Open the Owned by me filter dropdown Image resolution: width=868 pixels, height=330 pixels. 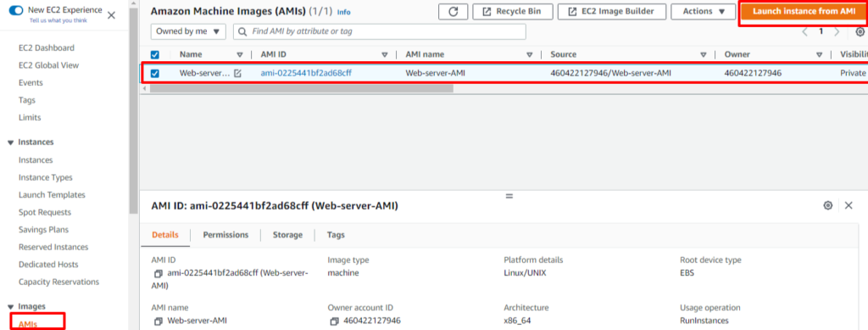coord(188,31)
